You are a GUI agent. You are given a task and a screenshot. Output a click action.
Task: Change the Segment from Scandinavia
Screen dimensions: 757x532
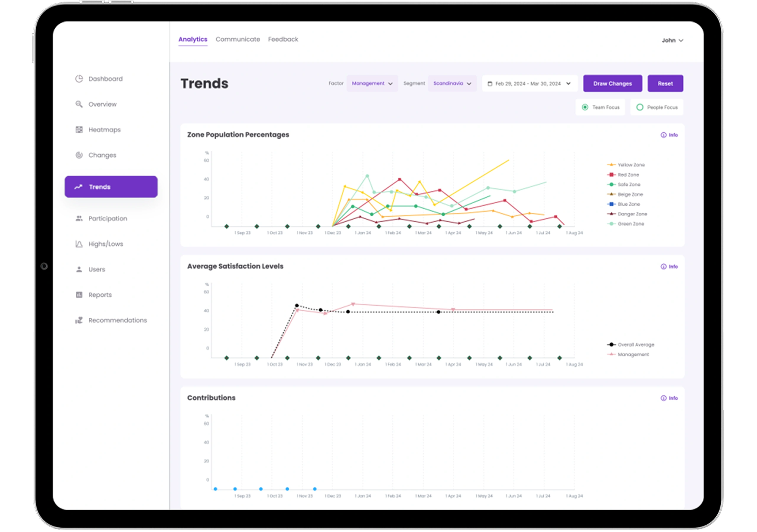[452, 83]
